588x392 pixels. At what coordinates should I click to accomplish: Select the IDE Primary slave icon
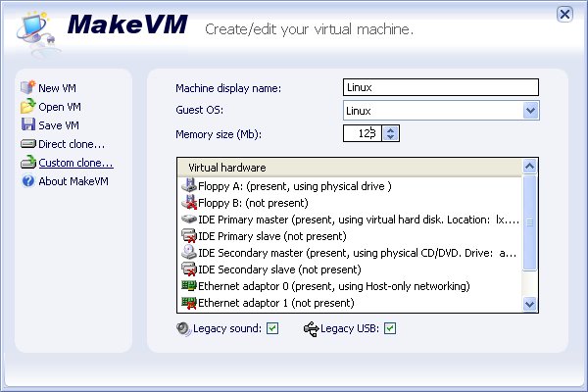click(x=189, y=235)
